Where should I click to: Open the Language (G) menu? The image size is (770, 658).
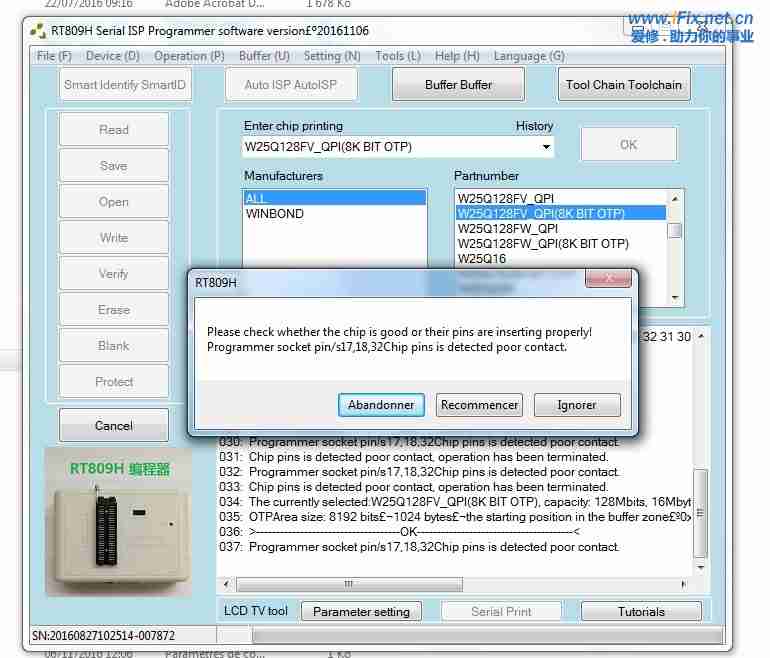(x=529, y=56)
